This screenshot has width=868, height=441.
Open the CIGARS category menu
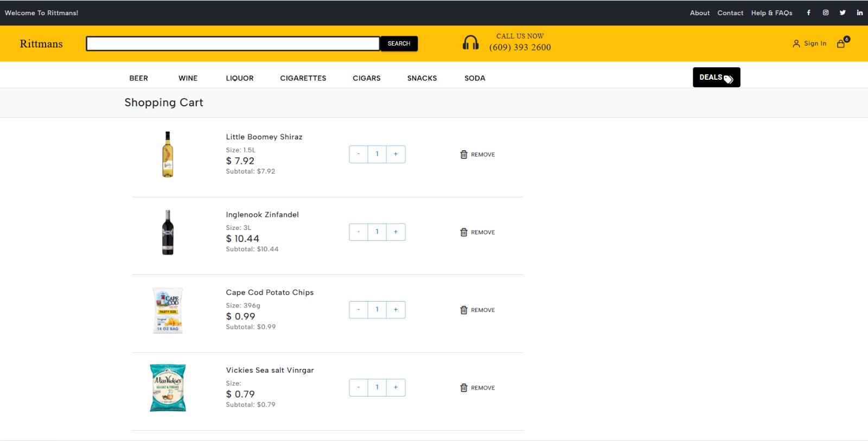[x=366, y=78]
